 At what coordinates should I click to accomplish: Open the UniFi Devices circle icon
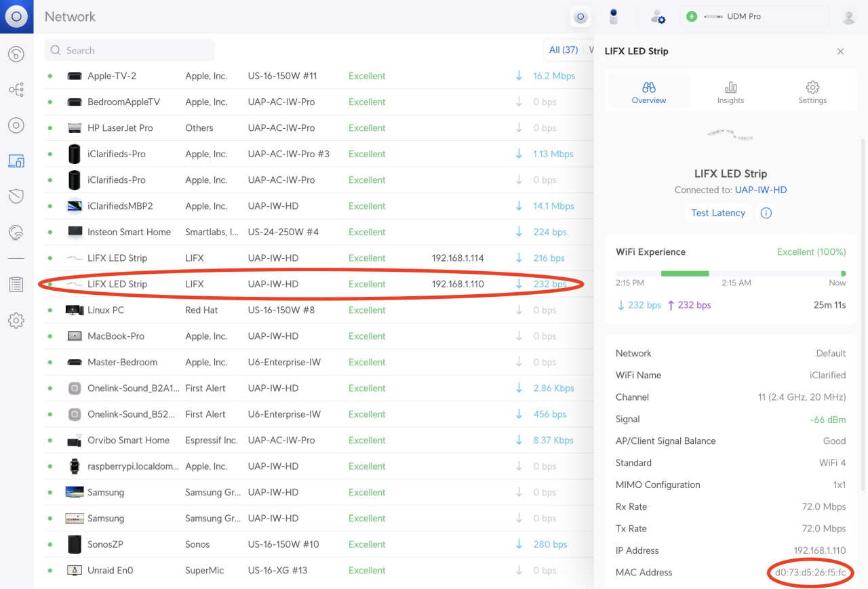point(16,125)
